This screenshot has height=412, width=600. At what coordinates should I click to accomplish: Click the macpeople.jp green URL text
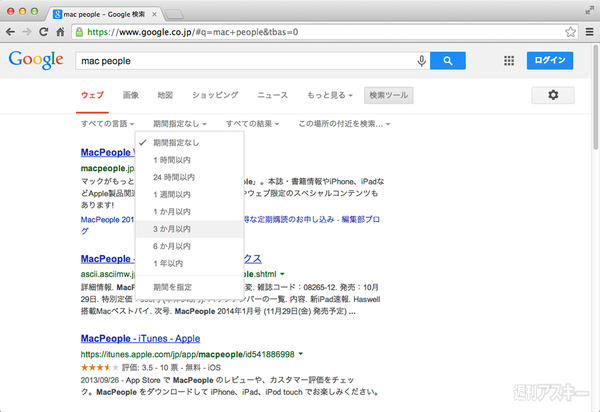108,168
